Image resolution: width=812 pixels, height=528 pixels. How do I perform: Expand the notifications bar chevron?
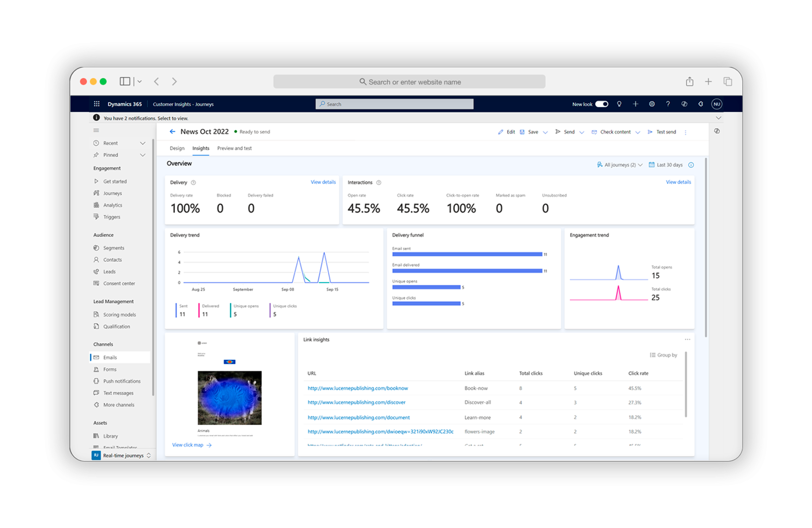[718, 118]
